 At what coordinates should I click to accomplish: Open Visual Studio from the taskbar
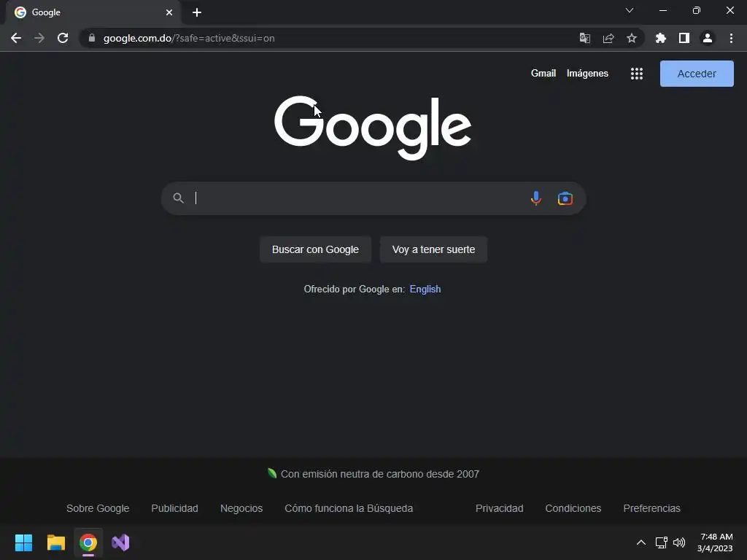[120, 542]
